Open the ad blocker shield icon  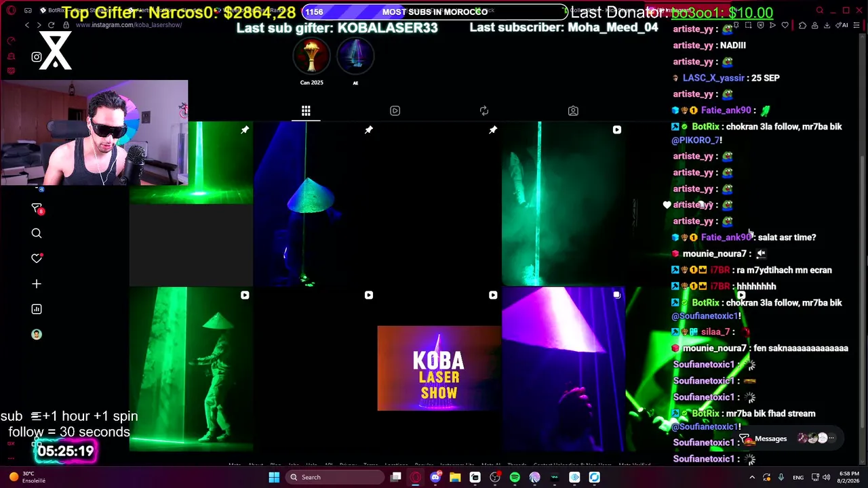[x=760, y=25]
